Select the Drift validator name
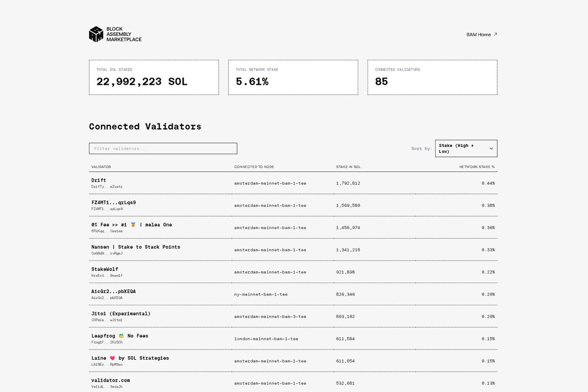588x392 pixels. [x=98, y=180]
